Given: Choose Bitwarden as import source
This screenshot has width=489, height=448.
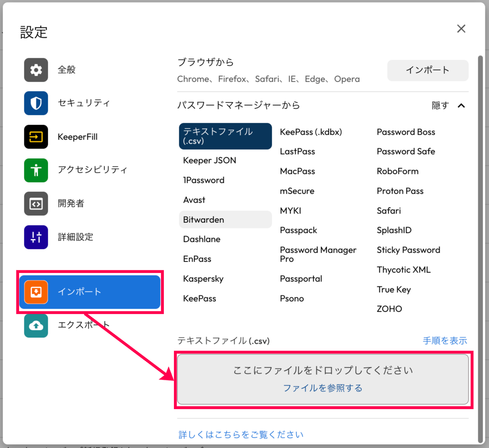Looking at the screenshot, I should point(225,220).
